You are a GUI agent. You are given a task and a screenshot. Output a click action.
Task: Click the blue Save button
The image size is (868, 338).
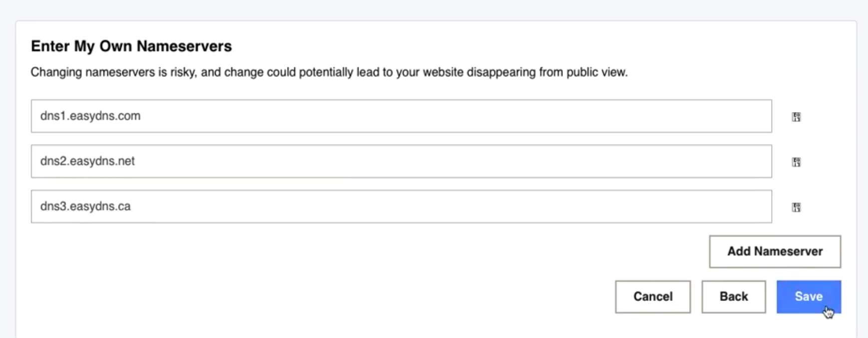pyautogui.click(x=809, y=296)
